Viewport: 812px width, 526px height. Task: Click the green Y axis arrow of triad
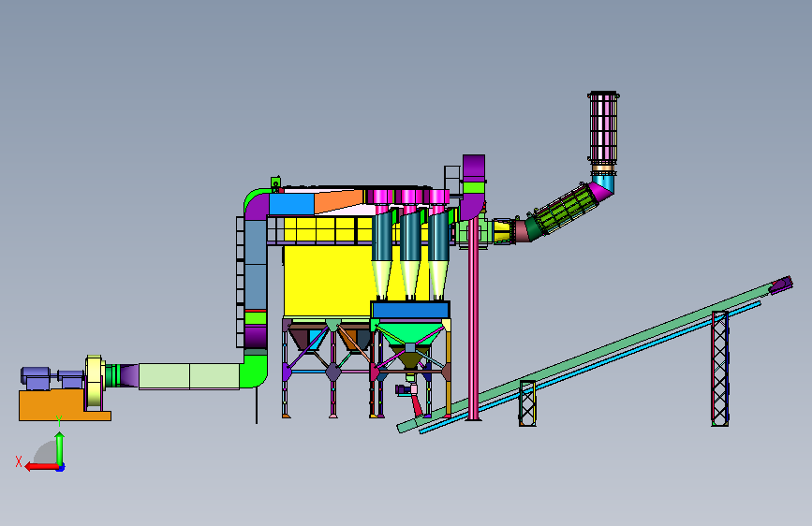pos(60,447)
